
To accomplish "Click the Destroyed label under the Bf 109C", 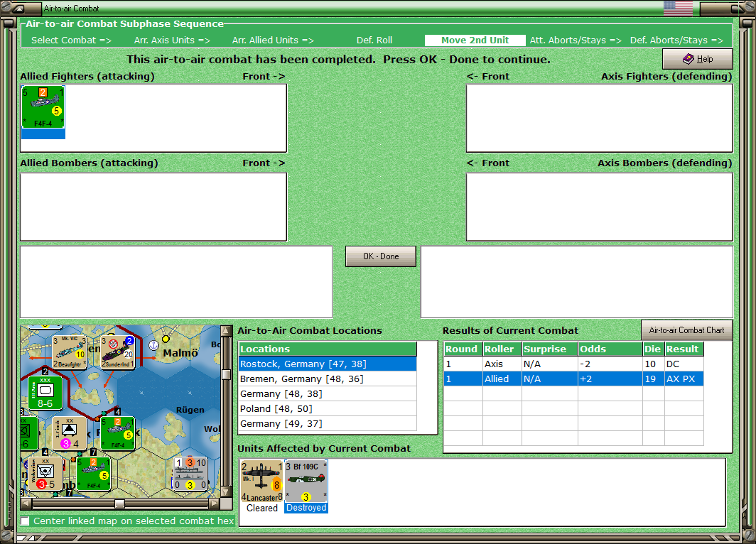I will pyautogui.click(x=306, y=508).
